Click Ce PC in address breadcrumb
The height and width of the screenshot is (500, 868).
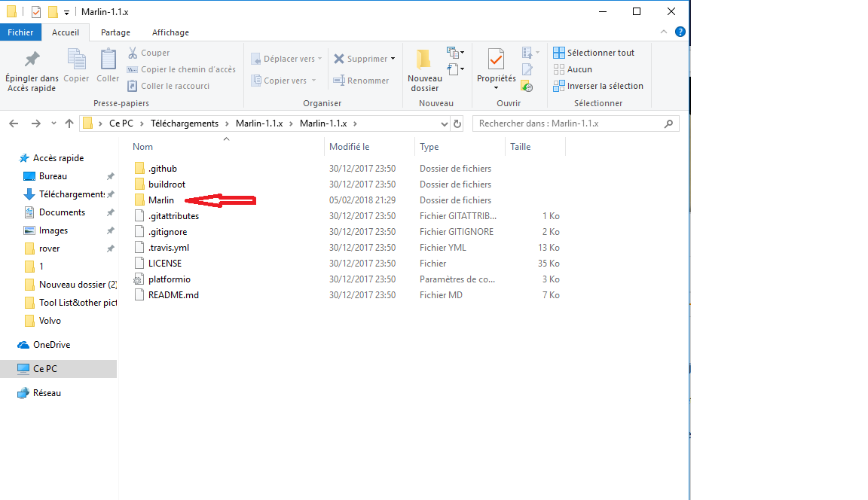pos(121,123)
